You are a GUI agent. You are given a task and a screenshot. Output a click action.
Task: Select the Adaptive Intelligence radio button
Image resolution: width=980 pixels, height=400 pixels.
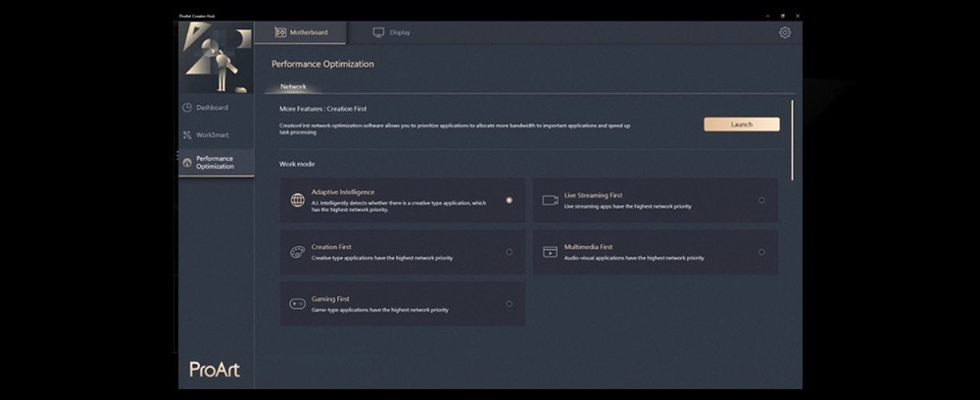(x=510, y=200)
